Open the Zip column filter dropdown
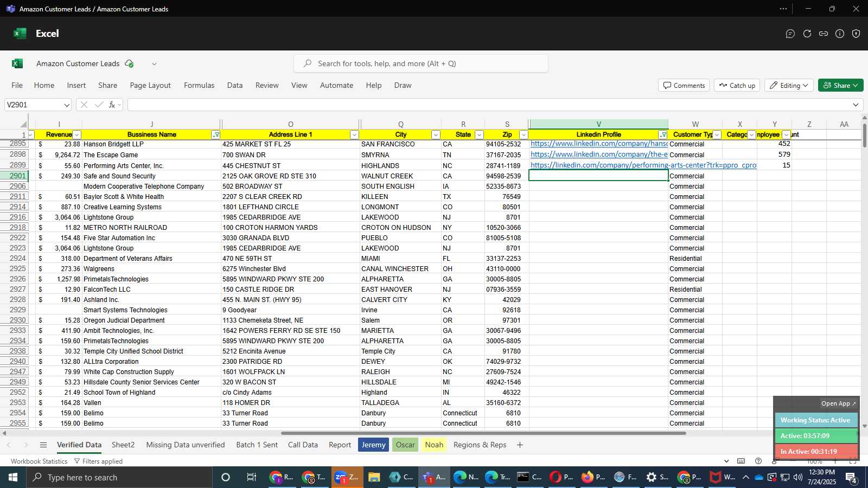This screenshot has height=488, width=868. pyautogui.click(x=523, y=134)
